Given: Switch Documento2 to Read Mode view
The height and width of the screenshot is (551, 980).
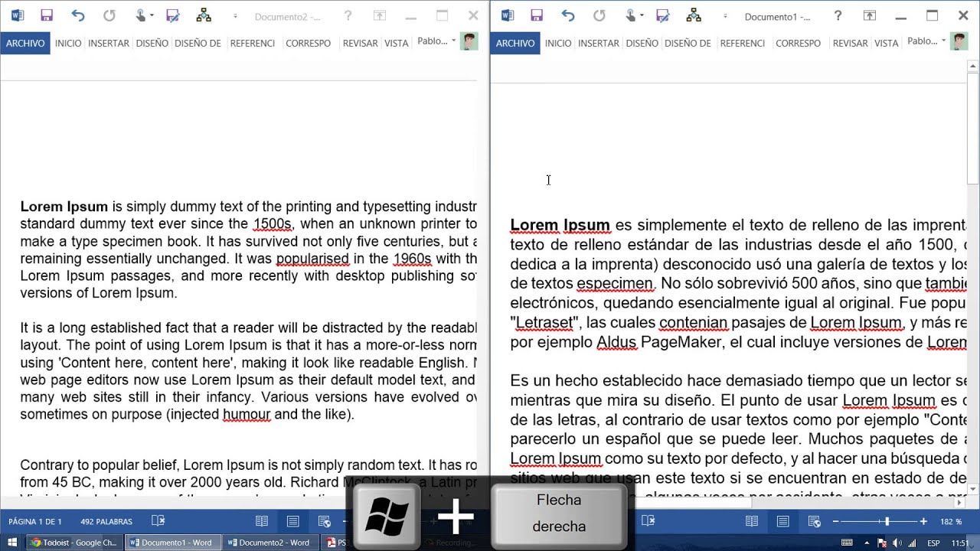Looking at the screenshot, I should point(262,521).
